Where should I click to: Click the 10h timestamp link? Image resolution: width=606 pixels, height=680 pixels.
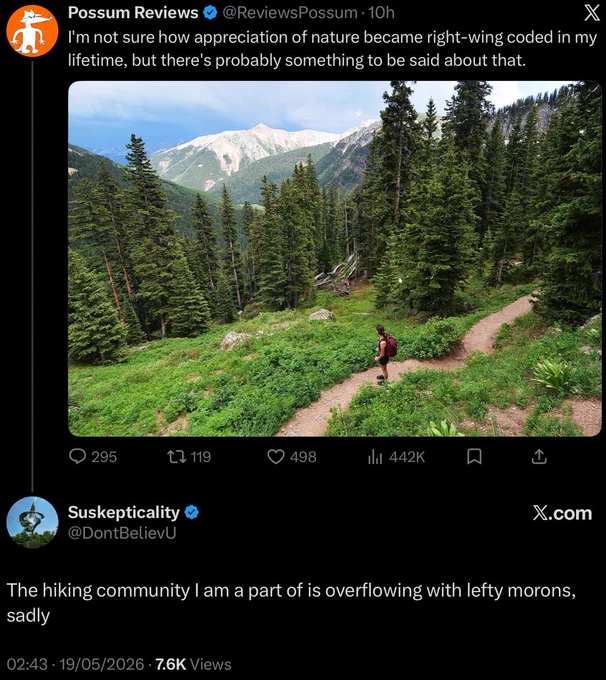(381, 13)
